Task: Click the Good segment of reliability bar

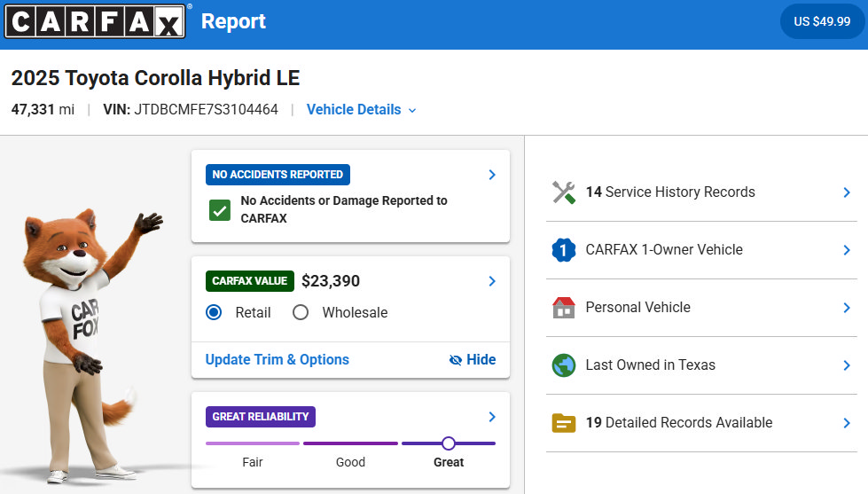Action: click(x=350, y=443)
